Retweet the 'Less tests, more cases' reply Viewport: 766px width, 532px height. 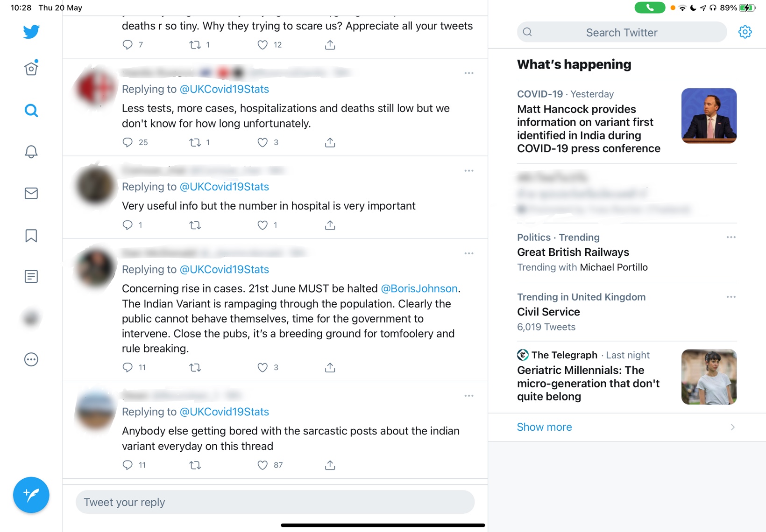(195, 142)
